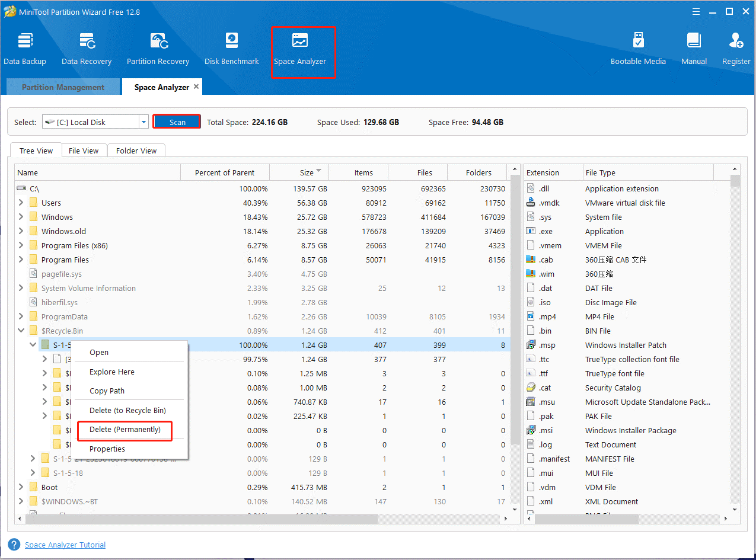Select the XML Document file type
The width and height of the screenshot is (756, 560).
click(x=612, y=501)
